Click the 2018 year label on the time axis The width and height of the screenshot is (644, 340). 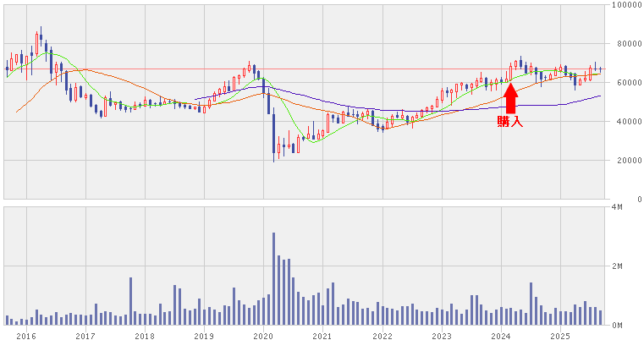[144, 337]
